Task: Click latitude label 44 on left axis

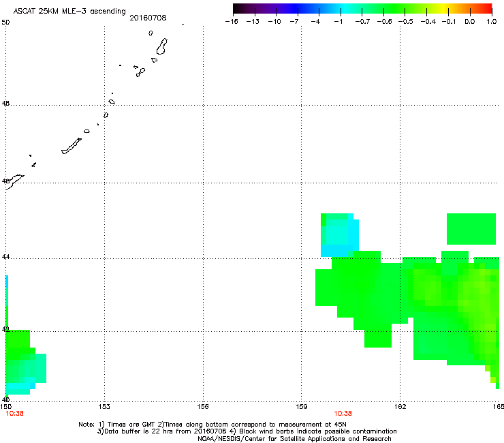Action: (x=5, y=257)
